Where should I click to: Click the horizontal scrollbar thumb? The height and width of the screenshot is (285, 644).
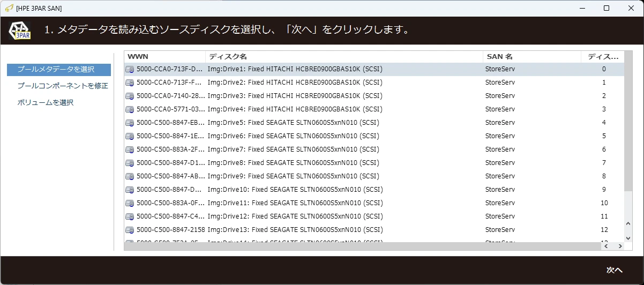[x=363, y=246]
